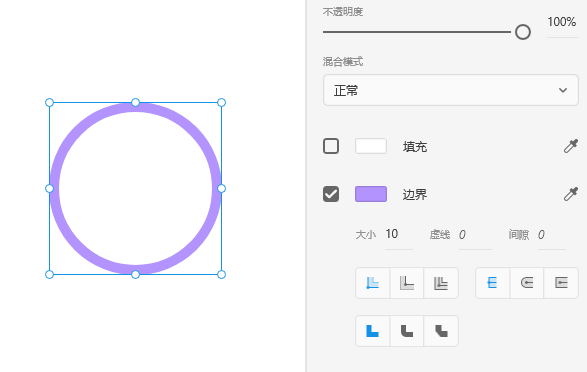This screenshot has height=372, width=587.
Task: Click the top-left selection handle
Action: coord(49,103)
